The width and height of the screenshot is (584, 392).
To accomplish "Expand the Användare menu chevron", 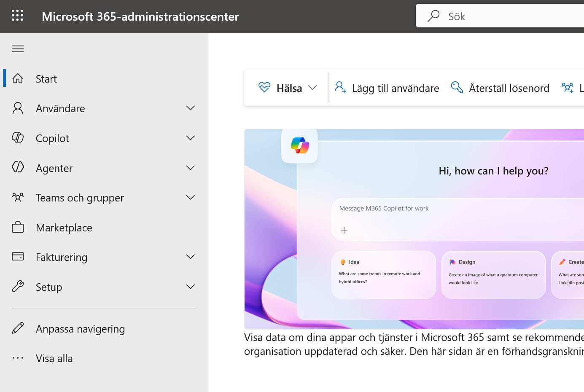I will click(191, 108).
